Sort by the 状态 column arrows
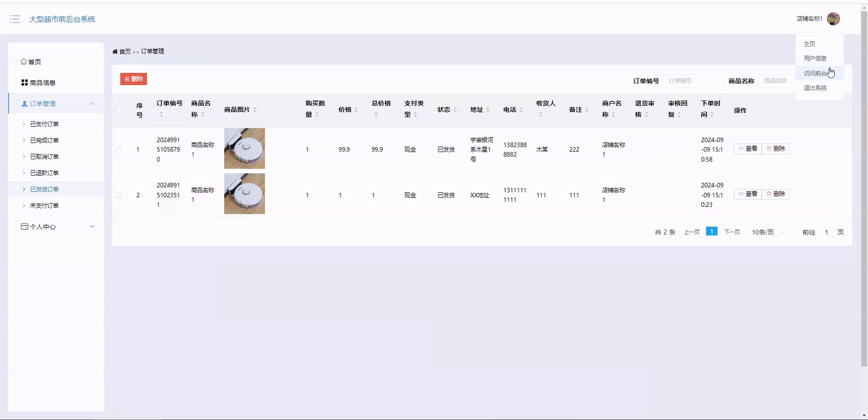The height and width of the screenshot is (420, 868). 455,110
